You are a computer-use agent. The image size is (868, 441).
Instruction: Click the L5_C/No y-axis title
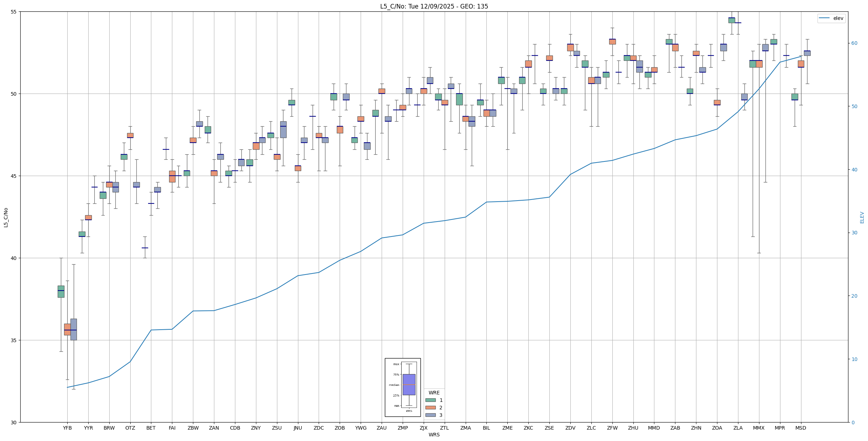coord(6,217)
